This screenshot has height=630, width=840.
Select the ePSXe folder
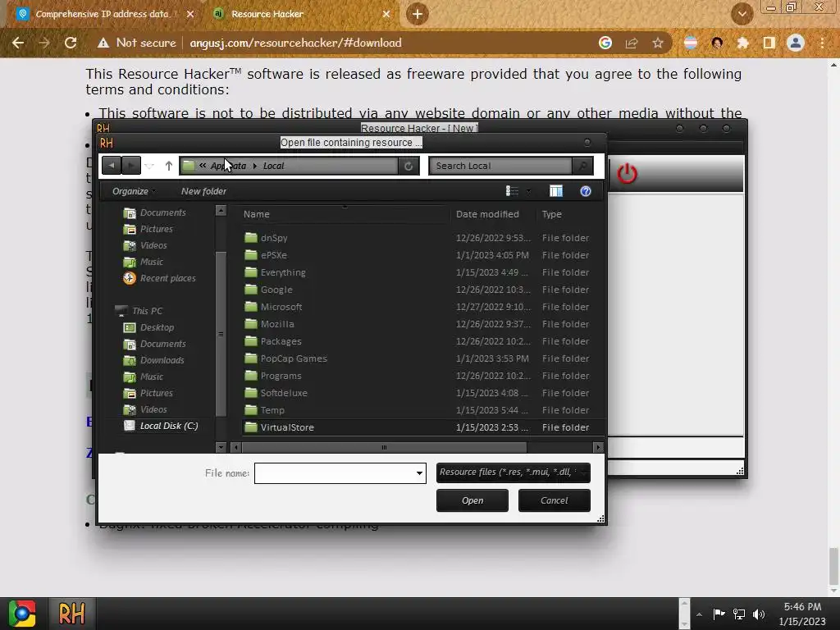click(266, 255)
